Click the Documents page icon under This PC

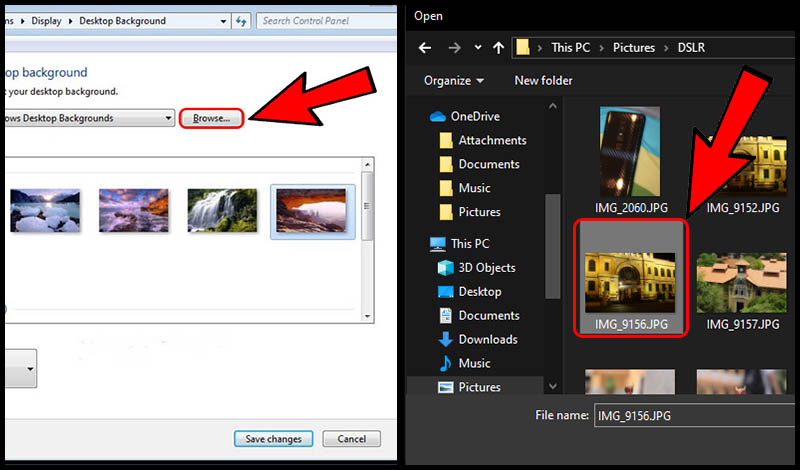coord(445,315)
